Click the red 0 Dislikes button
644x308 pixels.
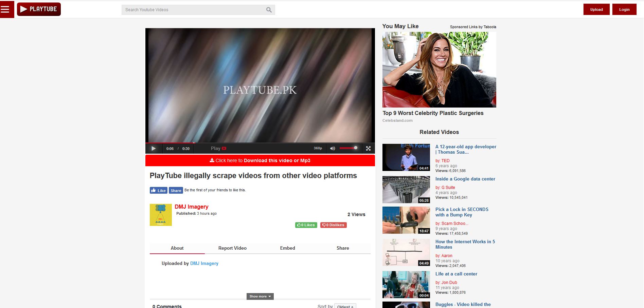click(334, 225)
